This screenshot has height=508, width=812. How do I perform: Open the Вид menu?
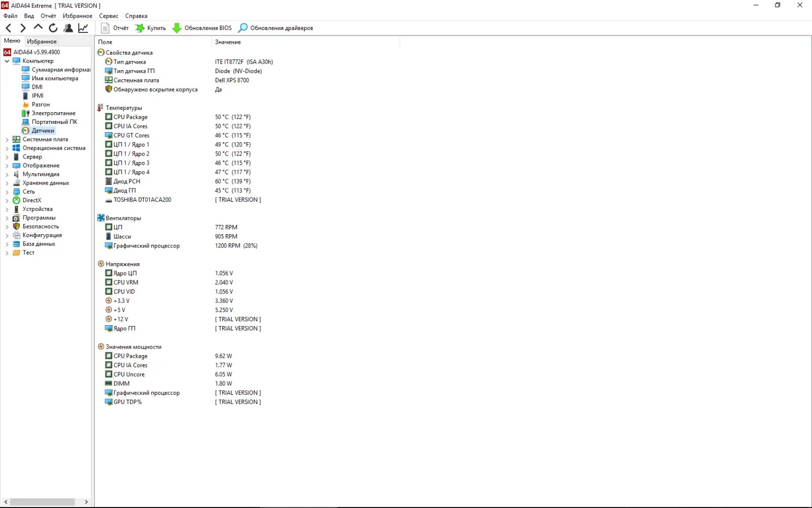click(x=29, y=16)
